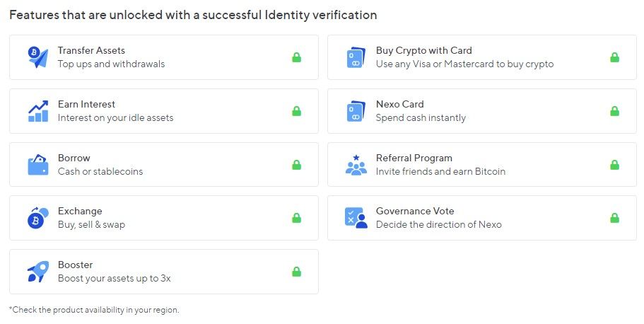Click green lock beside Transfer Assets
This screenshot has width=644, height=324.
click(296, 57)
